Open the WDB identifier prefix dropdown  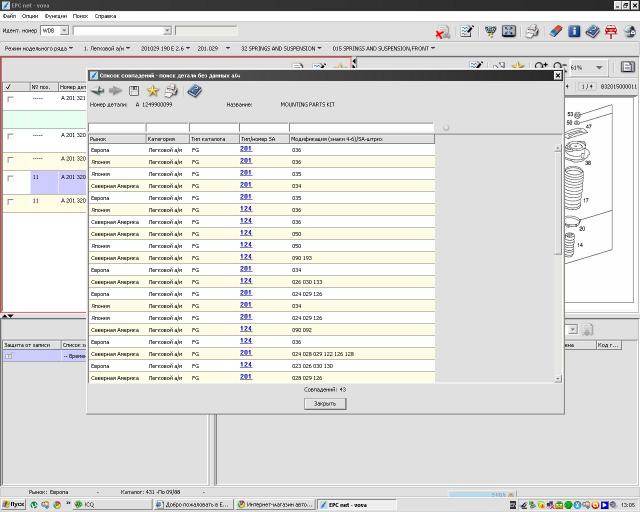[x=64, y=31]
